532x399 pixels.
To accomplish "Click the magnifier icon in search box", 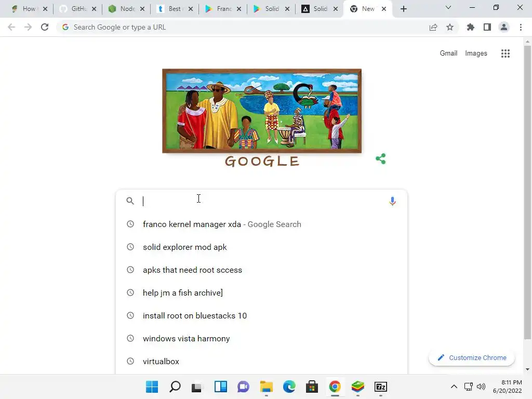I will coord(130,201).
